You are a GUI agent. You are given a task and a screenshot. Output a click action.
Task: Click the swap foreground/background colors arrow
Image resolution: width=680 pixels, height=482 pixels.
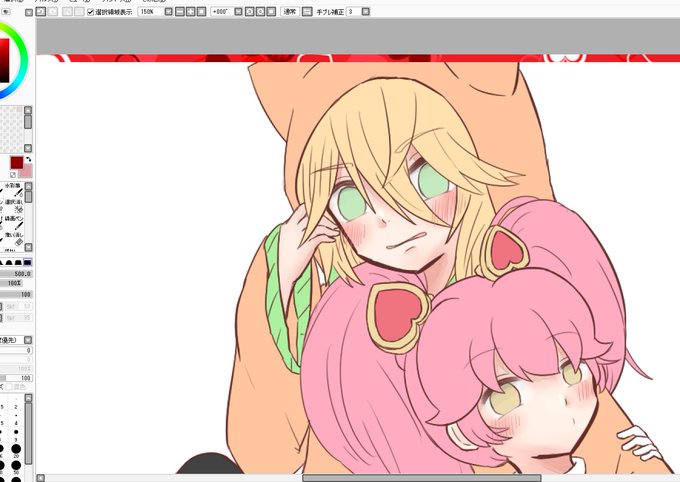point(29,160)
